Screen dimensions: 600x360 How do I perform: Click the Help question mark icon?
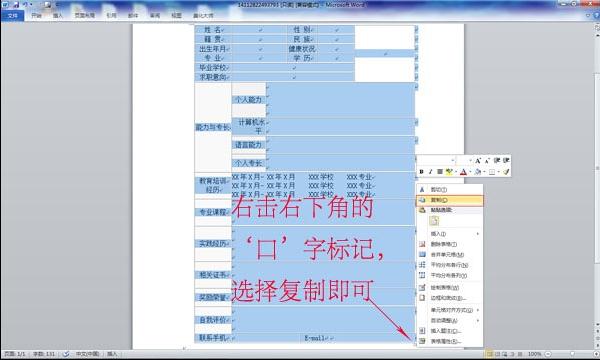click(596, 15)
